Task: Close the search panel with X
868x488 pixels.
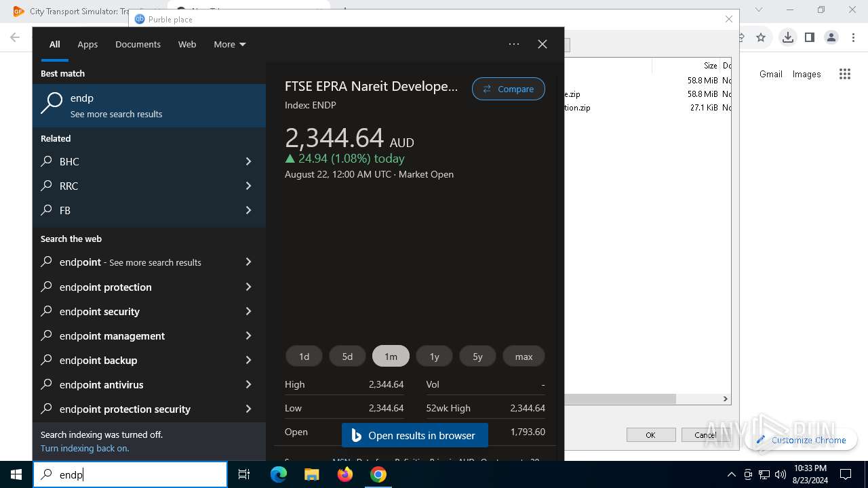Action: (542, 44)
